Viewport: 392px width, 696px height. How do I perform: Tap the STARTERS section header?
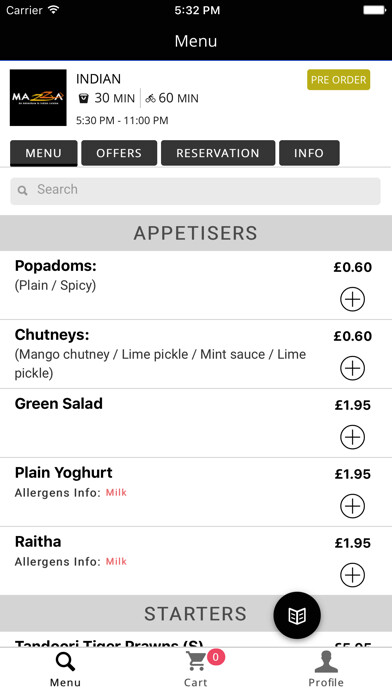point(196,613)
